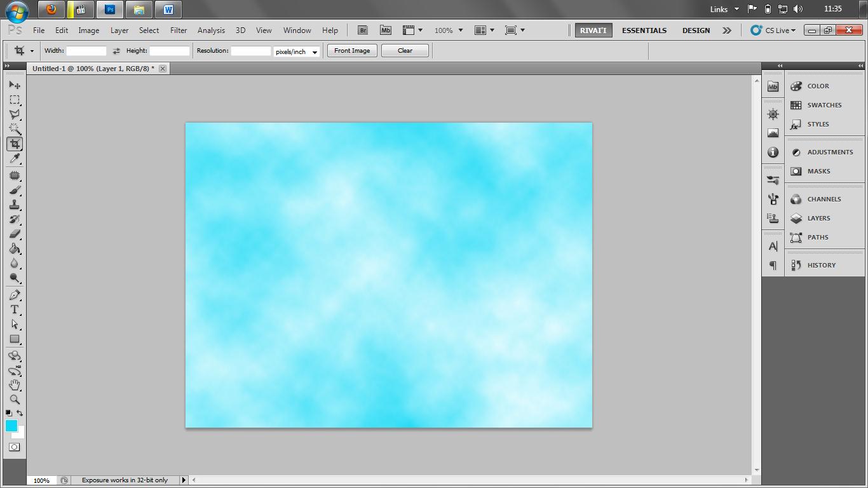This screenshot has height=488, width=868.
Task: Select the Path Selection tool
Action: click(15, 324)
